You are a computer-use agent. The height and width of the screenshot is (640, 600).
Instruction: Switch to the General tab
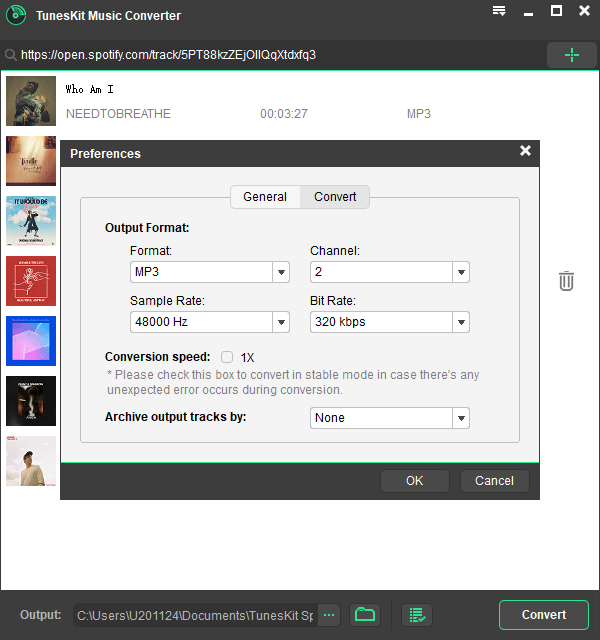265,197
